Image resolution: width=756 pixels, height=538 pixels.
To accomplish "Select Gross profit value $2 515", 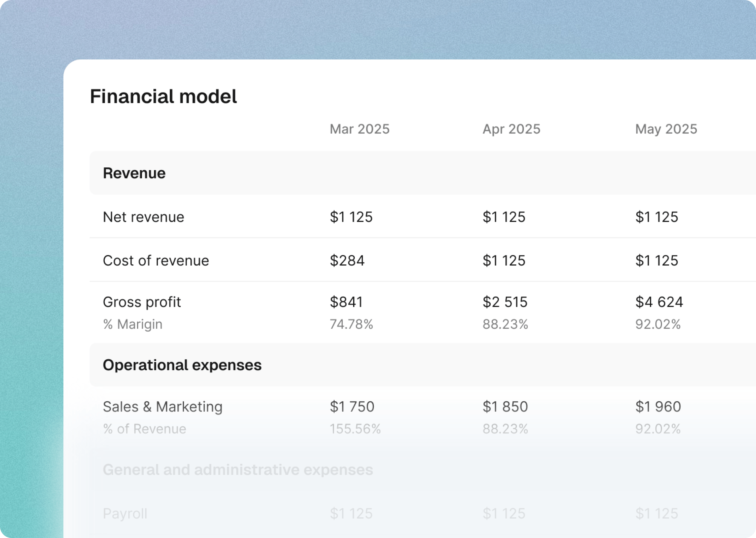I will [505, 302].
